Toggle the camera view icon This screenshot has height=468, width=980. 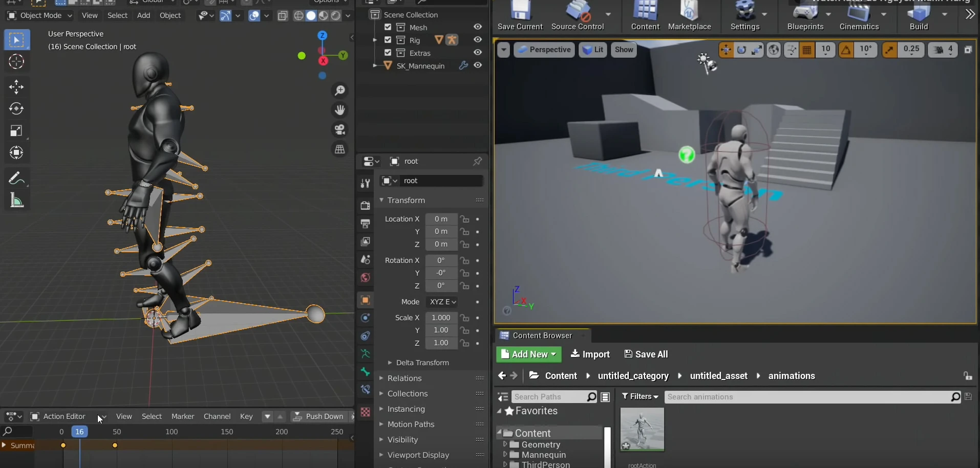click(339, 129)
